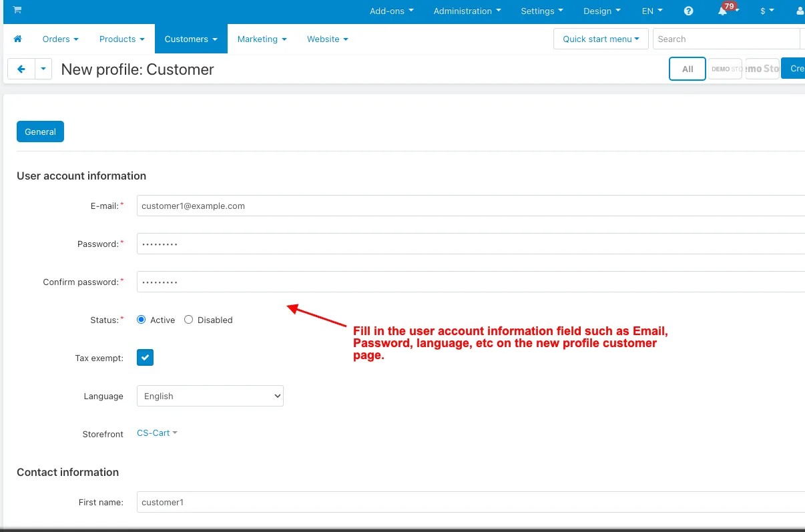Click the Contact information heading

[67, 473]
